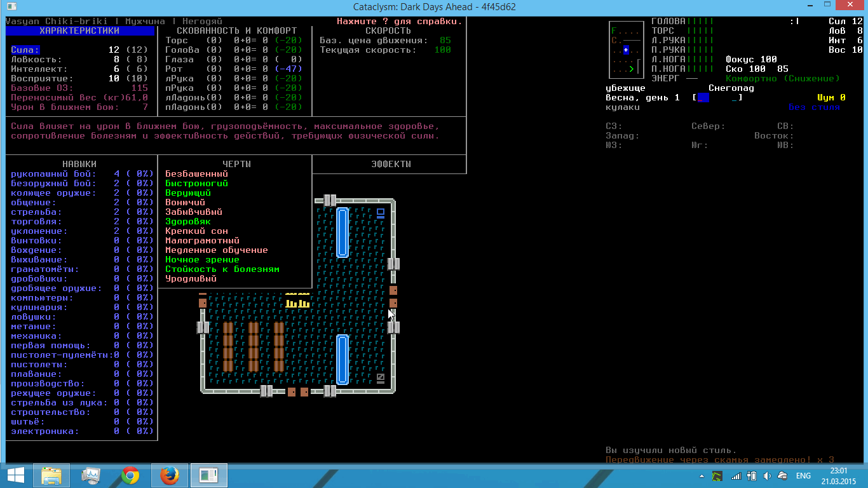Click the right brown door on south wall
The width and height of the screenshot is (868, 488).
point(304,391)
